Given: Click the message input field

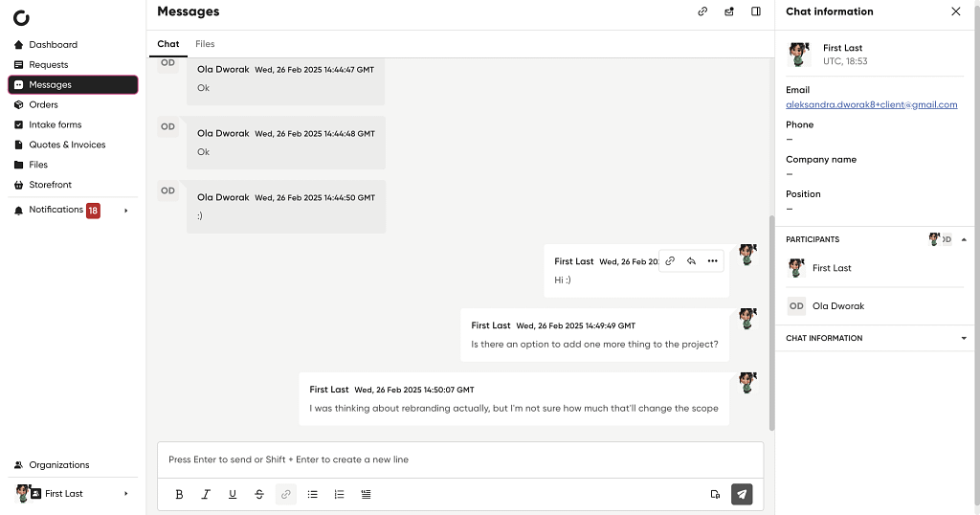Looking at the screenshot, I should [x=460, y=459].
